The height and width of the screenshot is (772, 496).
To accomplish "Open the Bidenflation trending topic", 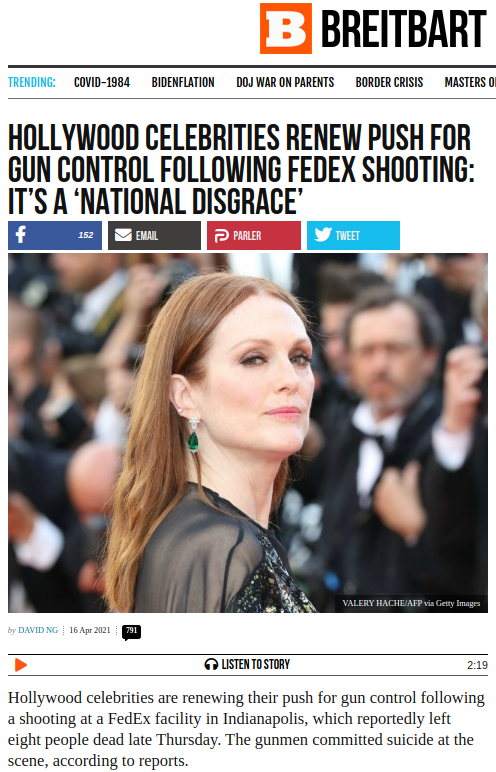I will coord(183,82).
